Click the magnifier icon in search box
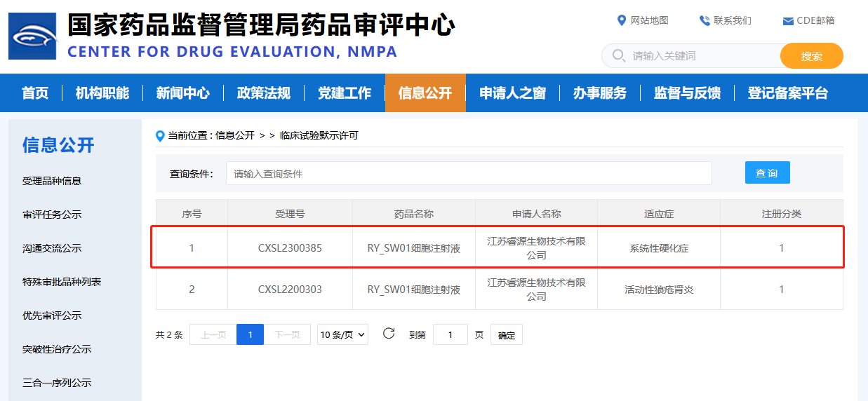This screenshot has height=401, width=868. [x=618, y=55]
